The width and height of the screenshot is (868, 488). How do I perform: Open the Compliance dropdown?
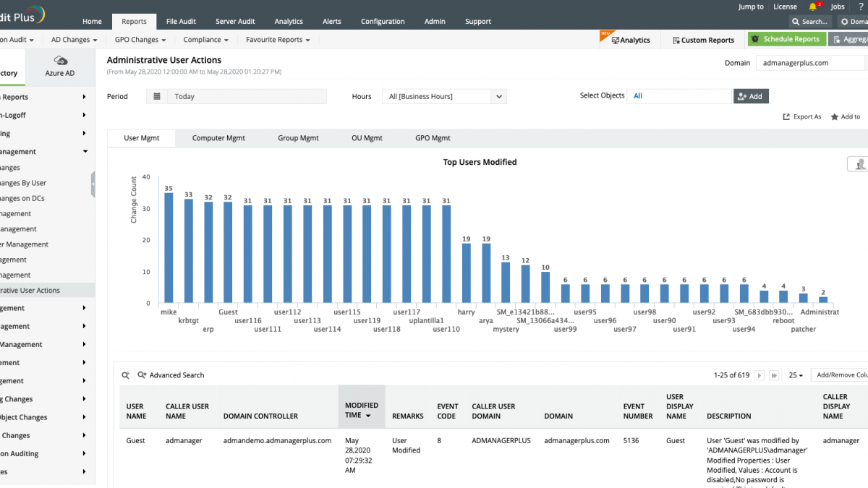click(x=206, y=40)
